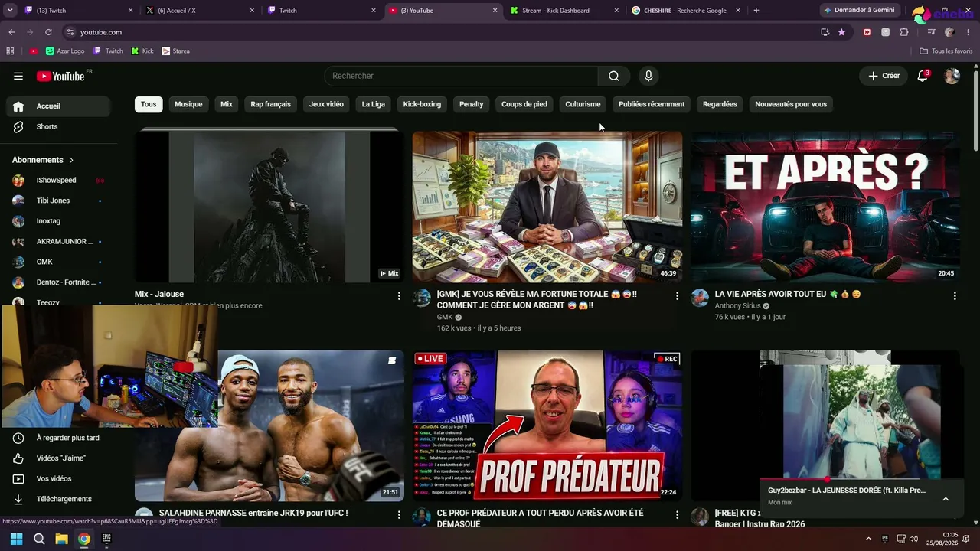Select Shorts in the sidebar
The image size is (980, 551).
click(58, 127)
